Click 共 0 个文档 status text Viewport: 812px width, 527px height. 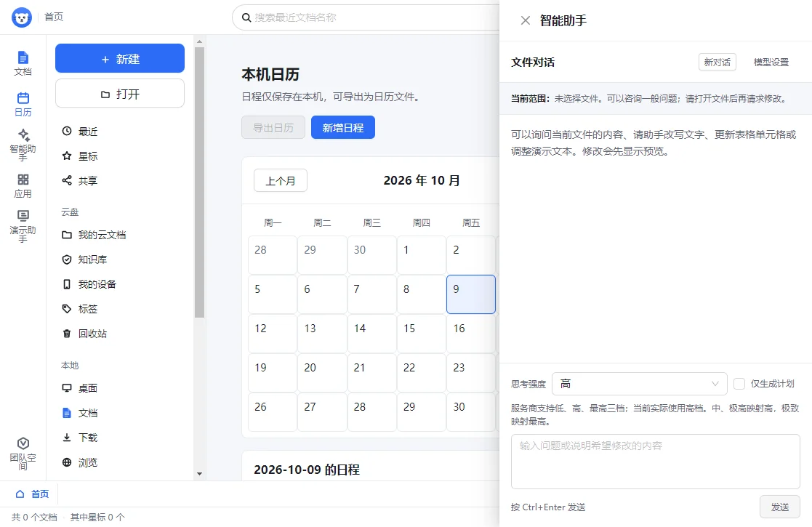[x=34, y=517]
